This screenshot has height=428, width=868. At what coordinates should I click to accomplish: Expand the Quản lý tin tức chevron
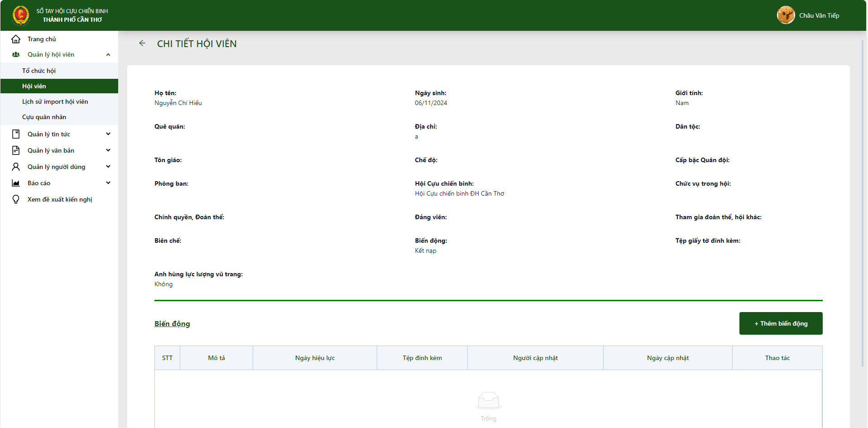[x=108, y=134]
